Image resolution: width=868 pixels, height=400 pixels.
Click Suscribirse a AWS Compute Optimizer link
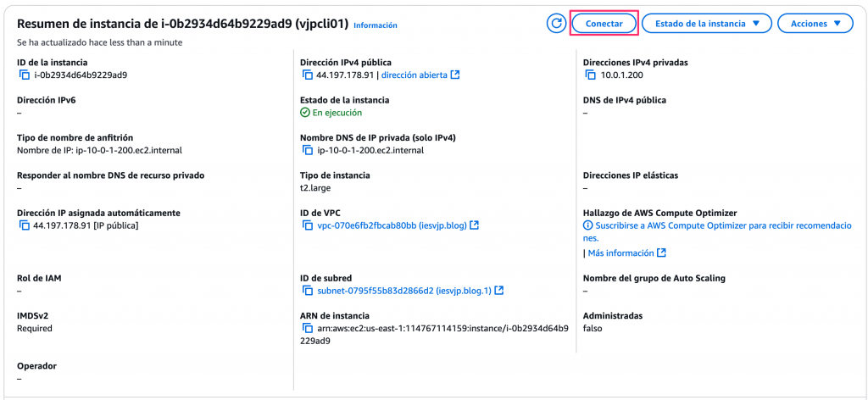tap(721, 226)
